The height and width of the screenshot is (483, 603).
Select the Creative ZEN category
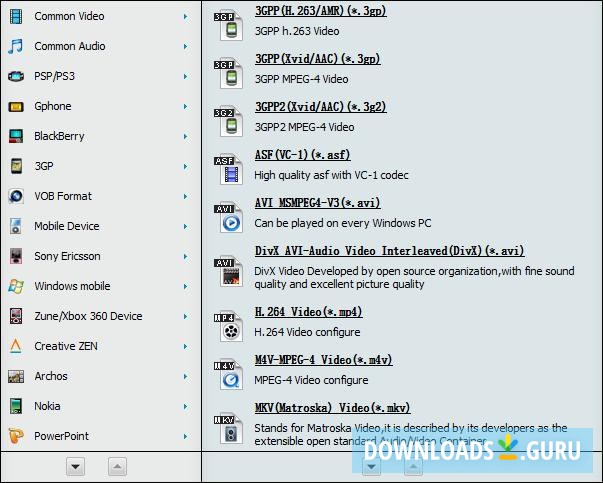click(x=66, y=346)
